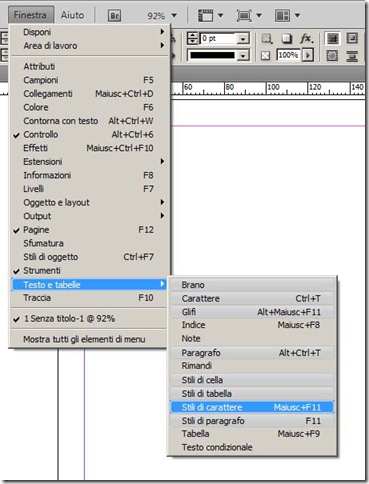Click the opacity 100% field
The image size is (369, 484).
pos(288,55)
